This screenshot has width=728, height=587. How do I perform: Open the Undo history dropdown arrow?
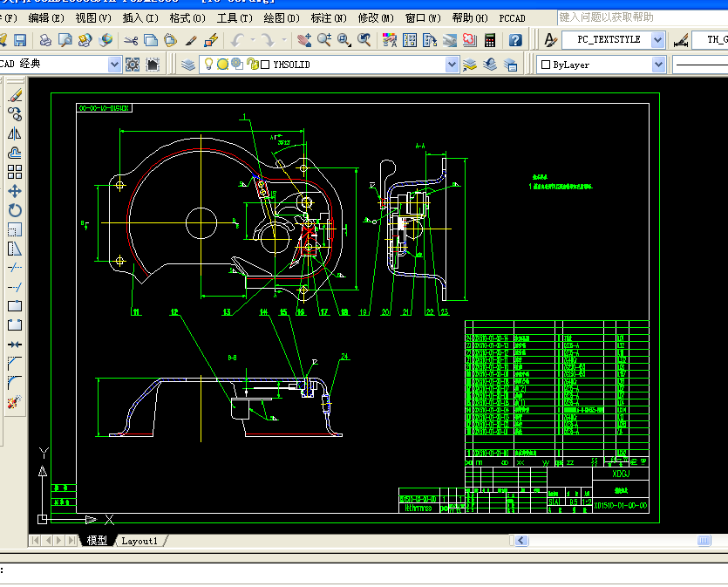tap(253, 40)
